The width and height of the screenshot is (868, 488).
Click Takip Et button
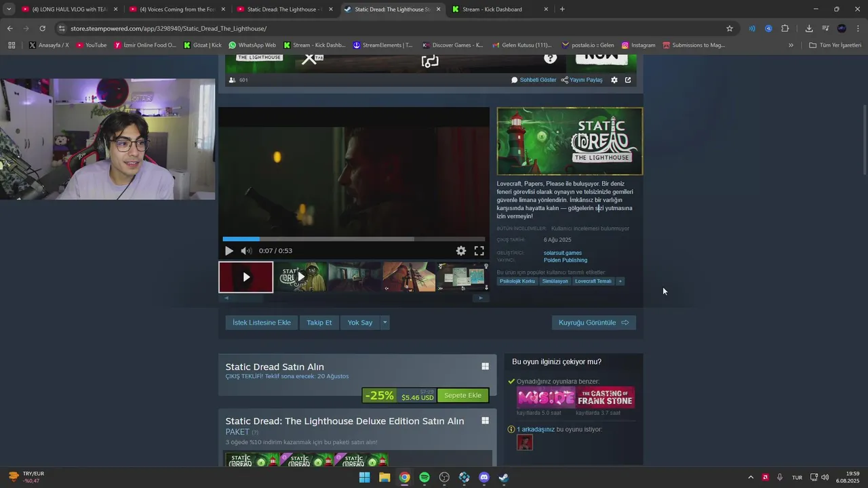tap(319, 323)
